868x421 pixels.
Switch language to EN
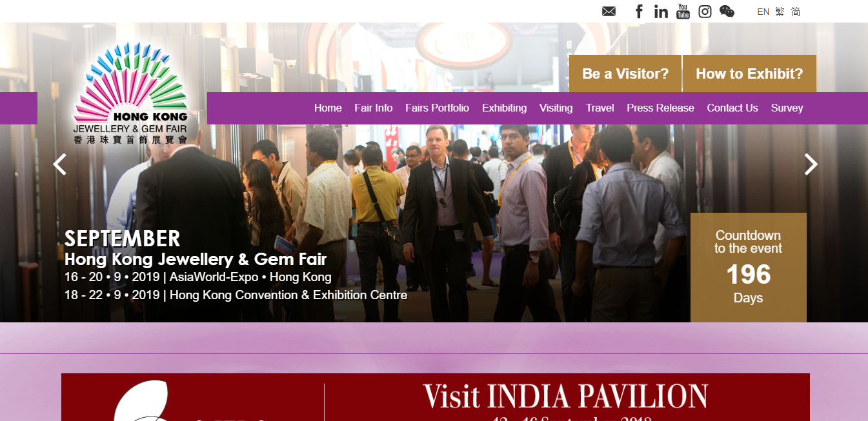pos(763,12)
